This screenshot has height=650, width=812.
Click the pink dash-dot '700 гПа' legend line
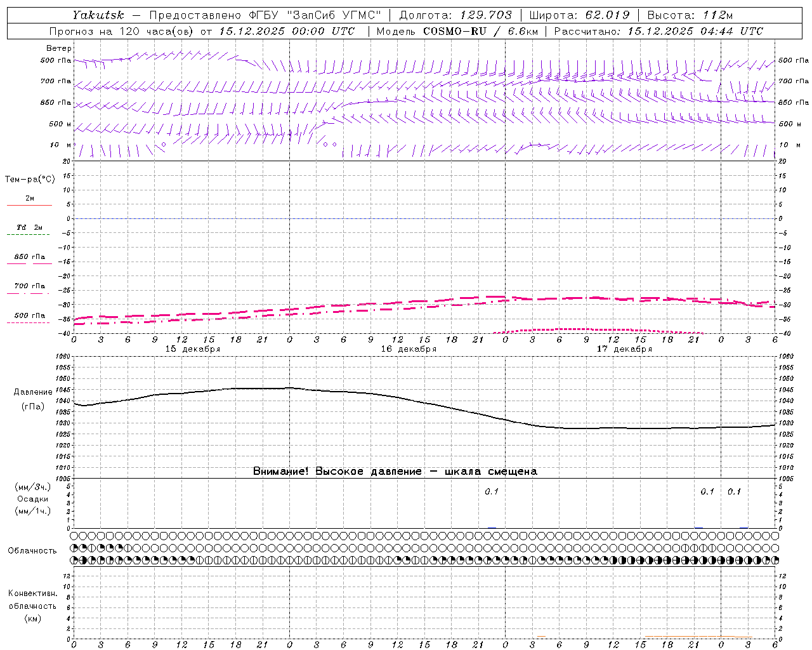[x=28, y=293]
